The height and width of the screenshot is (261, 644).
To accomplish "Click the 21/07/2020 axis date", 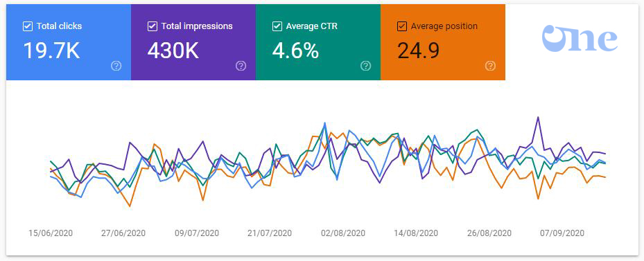I will [x=270, y=233].
